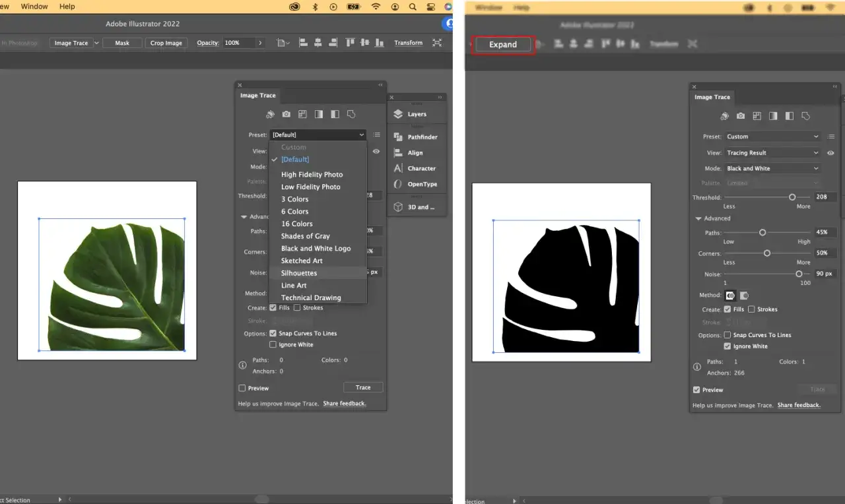The height and width of the screenshot is (504, 845).
Task: Open the 3D and Materials panel icon
Action: [x=398, y=206]
